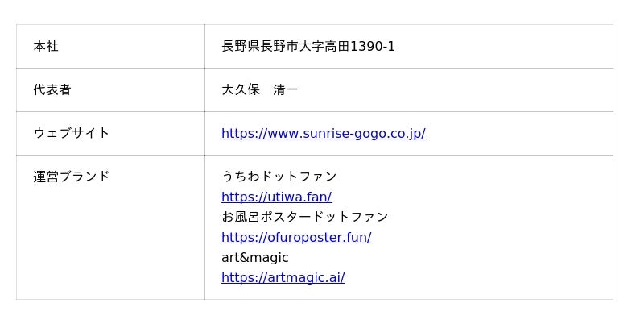Click the 代表者 label cell
The width and height of the screenshot is (644, 324).
pos(52,90)
